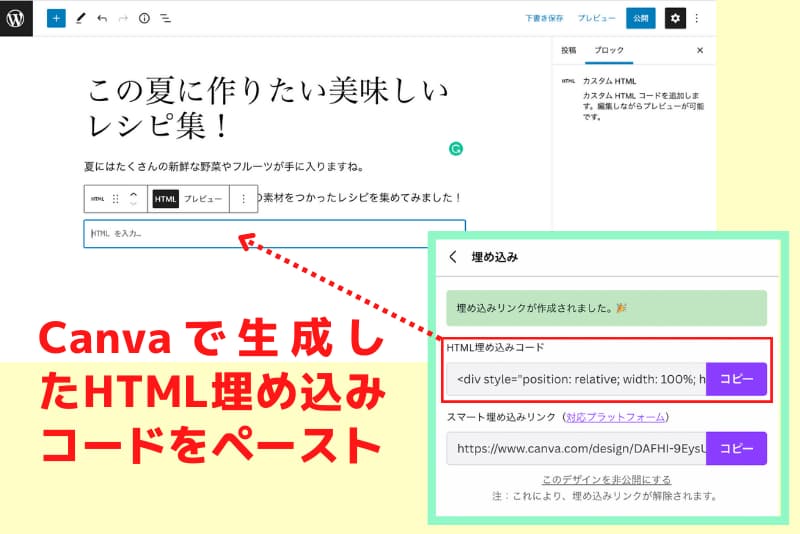Click the paragraph 夏にはたくさんの新鮮な野菜
The width and height of the screenshot is (800, 534).
point(224,166)
